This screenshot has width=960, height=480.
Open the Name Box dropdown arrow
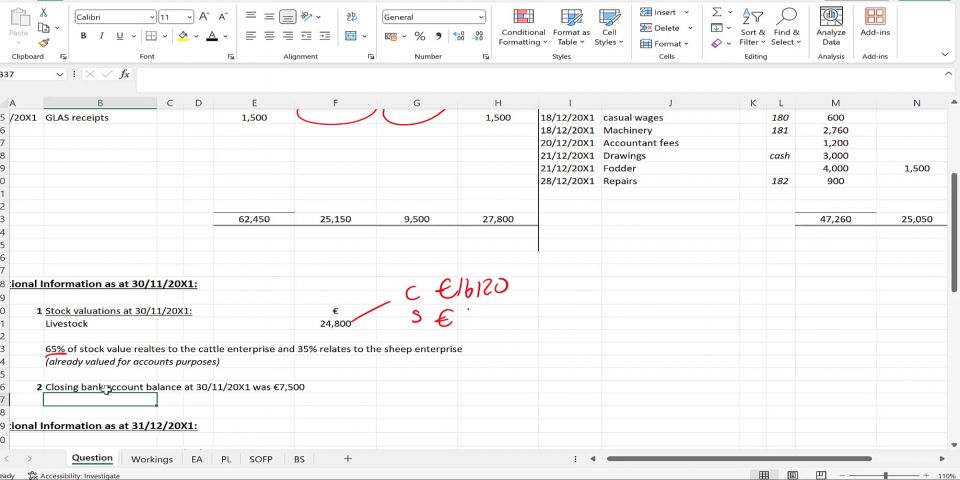click(59, 74)
